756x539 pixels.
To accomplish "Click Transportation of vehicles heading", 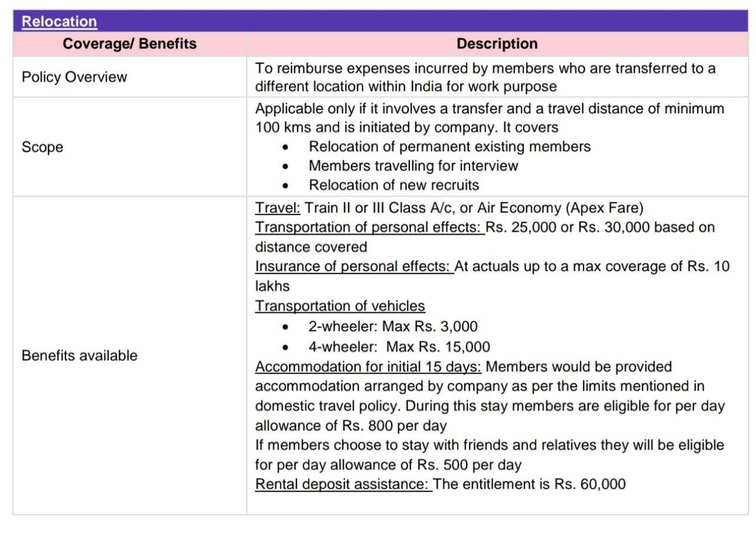I will pos(340,306).
